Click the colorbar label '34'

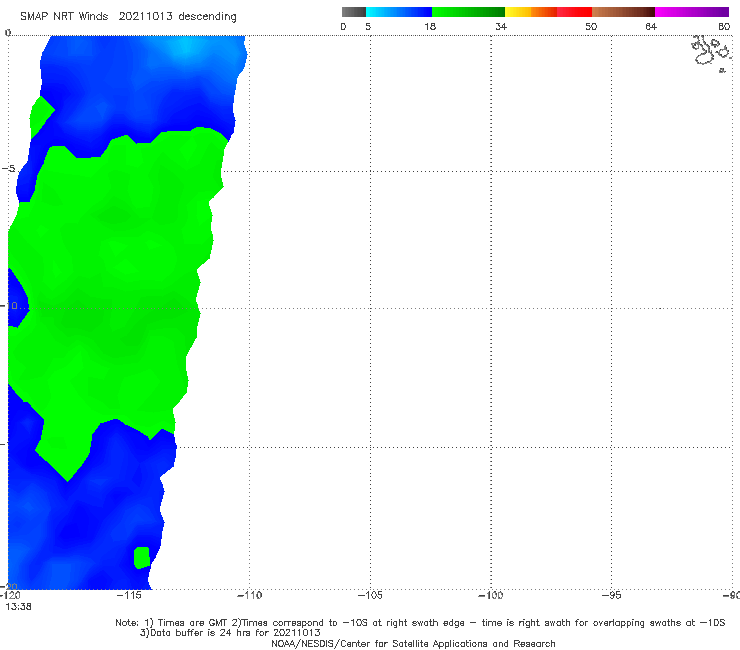click(501, 26)
